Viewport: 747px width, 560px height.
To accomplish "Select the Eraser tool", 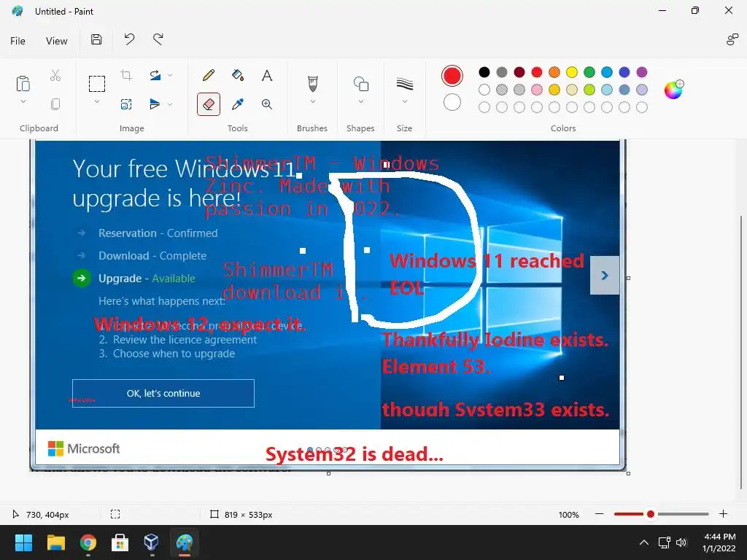I will pyautogui.click(x=209, y=104).
